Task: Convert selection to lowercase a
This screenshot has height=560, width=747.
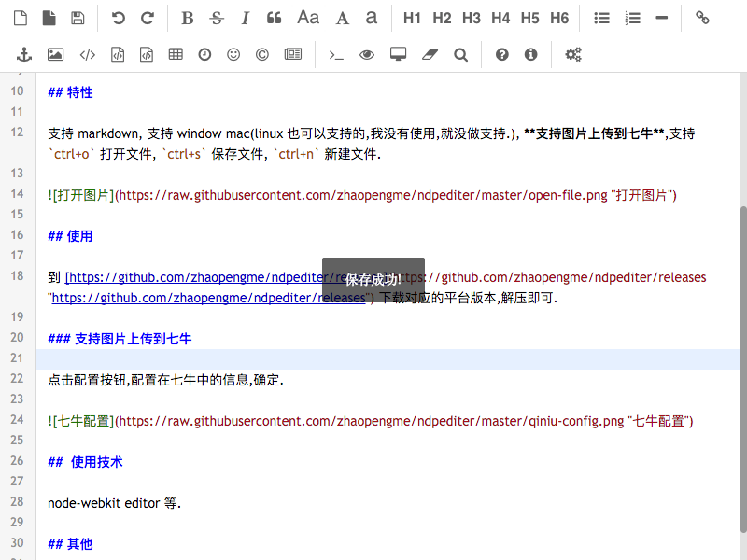Action: 372,18
